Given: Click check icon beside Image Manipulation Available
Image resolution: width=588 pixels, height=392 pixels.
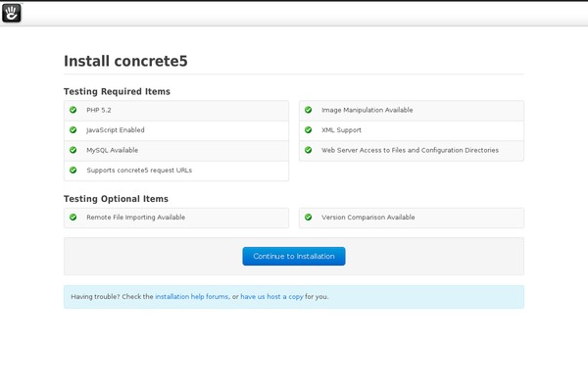Looking at the screenshot, I should coord(309,110).
